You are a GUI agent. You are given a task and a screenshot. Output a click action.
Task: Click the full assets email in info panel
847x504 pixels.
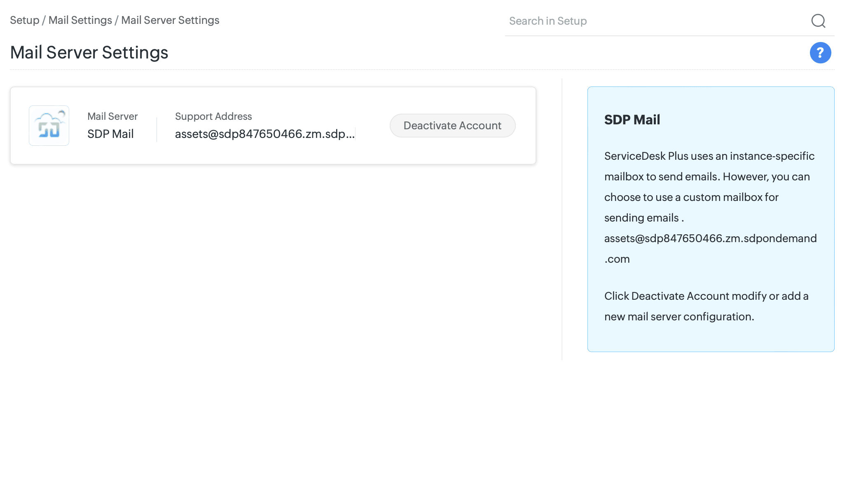coord(710,238)
